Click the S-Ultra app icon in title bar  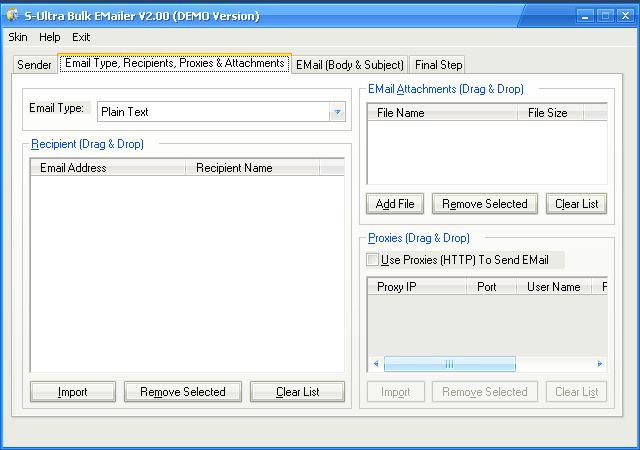(x=13, y=15)
